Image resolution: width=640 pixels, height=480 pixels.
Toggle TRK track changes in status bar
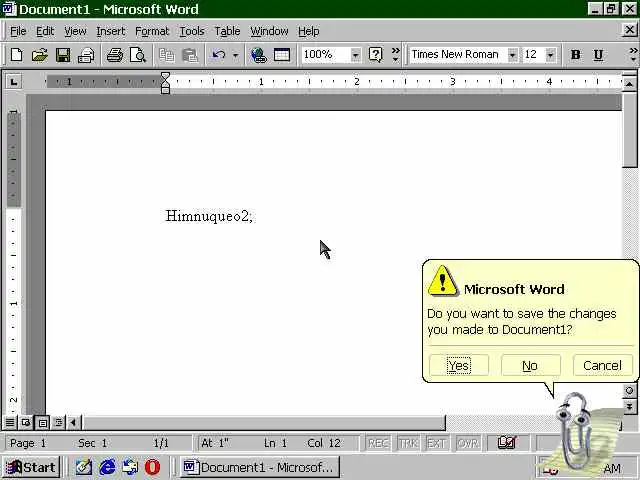pos(408,443)
